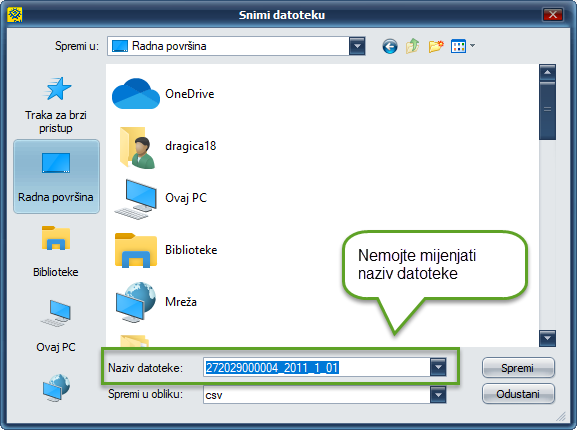Viewport: 577px width, 430px height.
Task: Click into the Naziv datoteke field
Action: pyautogui.click(x=316, y=367)
